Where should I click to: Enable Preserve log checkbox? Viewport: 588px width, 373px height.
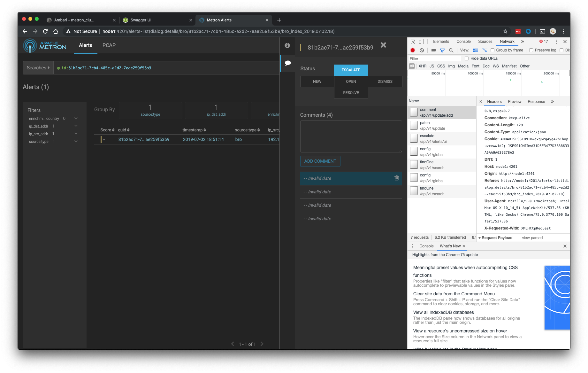point(531,50)
